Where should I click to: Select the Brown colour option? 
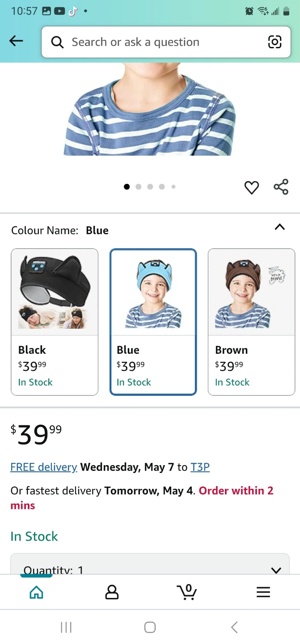pos(251,322)
